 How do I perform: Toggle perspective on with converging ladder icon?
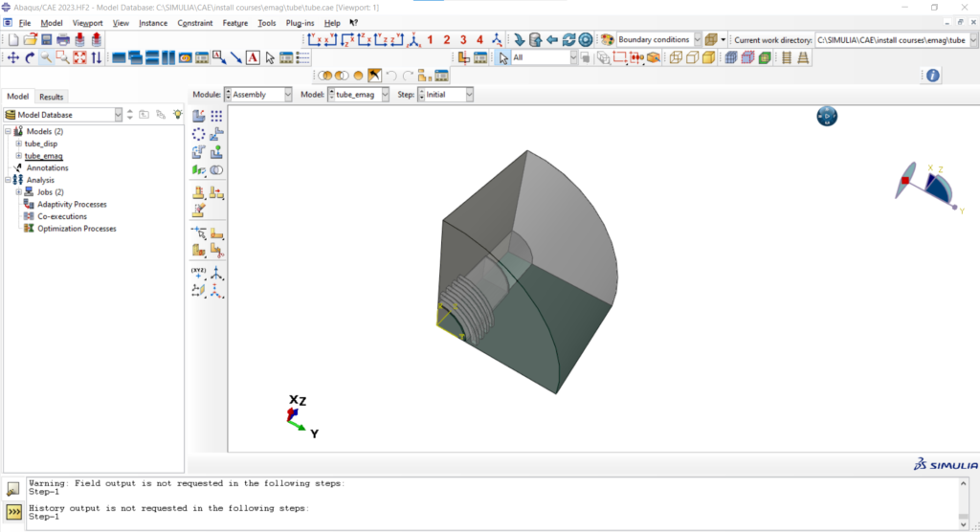point(803,57)
